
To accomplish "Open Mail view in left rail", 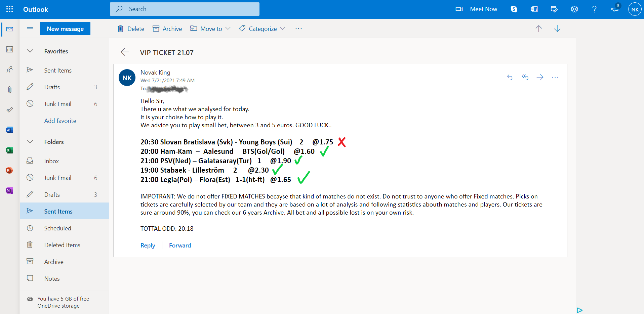I will (x=10, y=29).
